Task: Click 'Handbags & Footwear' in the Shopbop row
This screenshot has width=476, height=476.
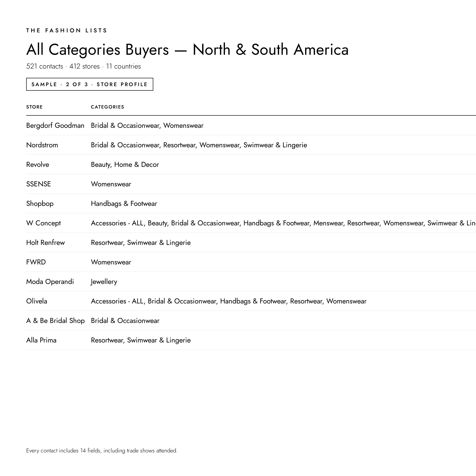Action: click(124, 203)
